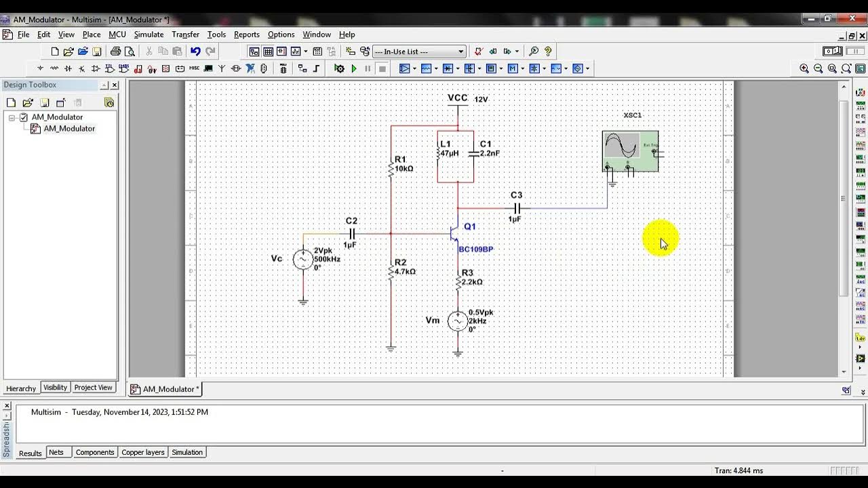The height and width of the screenshot is (488, 868).
Task: Run the simulation with the green play button
Action: (x=354, y=68)
